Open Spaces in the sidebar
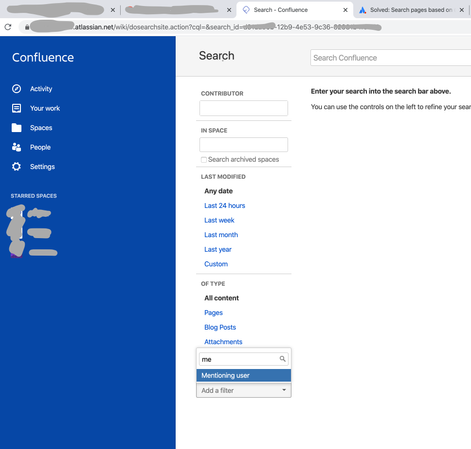 (x=41, y=128)
